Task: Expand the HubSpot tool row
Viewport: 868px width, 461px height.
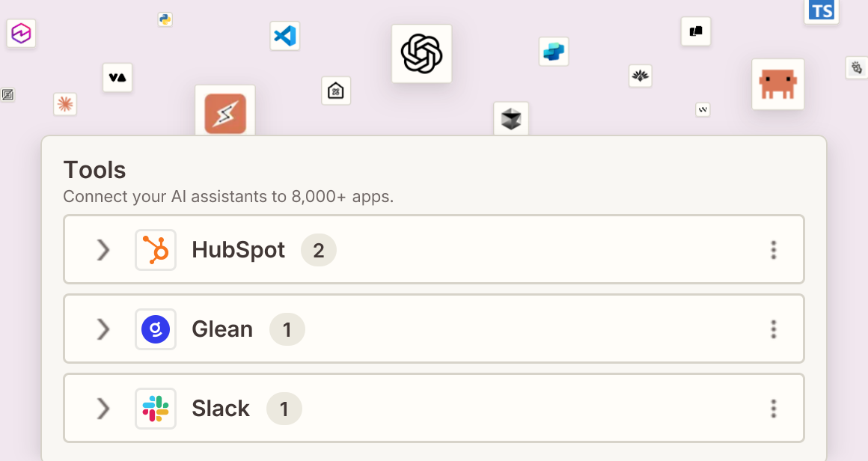Action: pyautogui.click(x=103, y=250)
